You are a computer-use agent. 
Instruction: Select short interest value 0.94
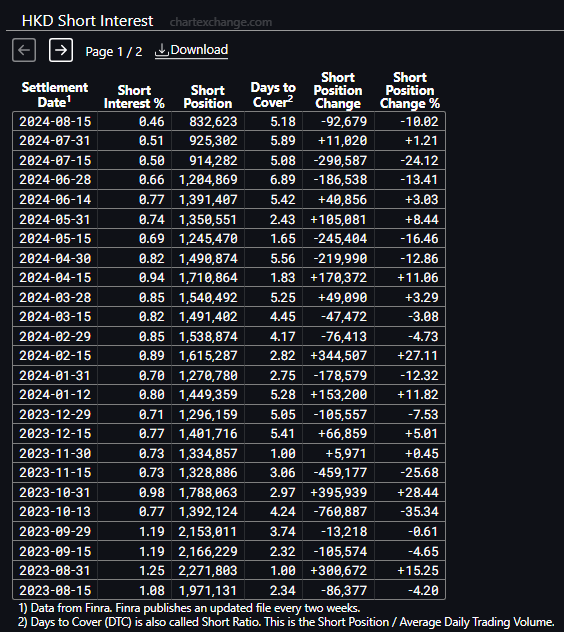152,278
